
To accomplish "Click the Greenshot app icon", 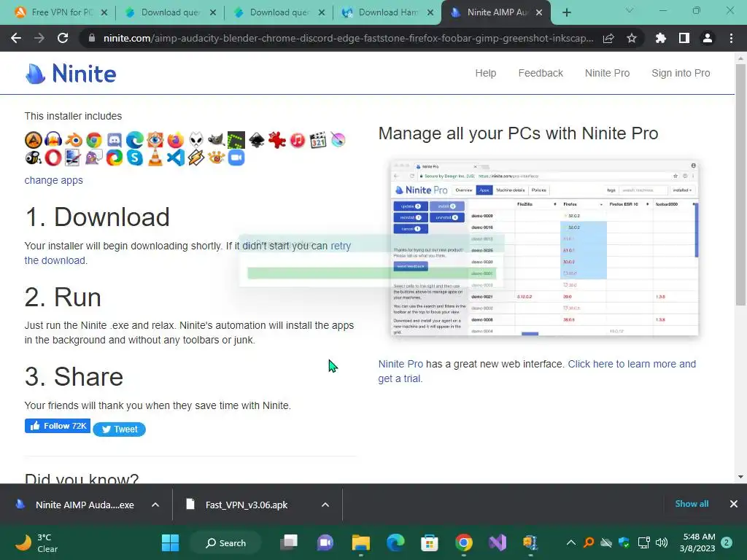I will pyautogui.click(x=236, y=140).
